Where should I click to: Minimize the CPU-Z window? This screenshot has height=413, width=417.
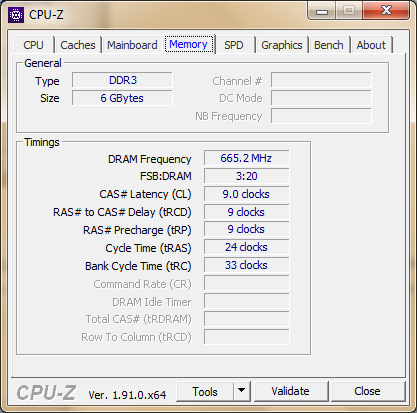pos(322,11)
